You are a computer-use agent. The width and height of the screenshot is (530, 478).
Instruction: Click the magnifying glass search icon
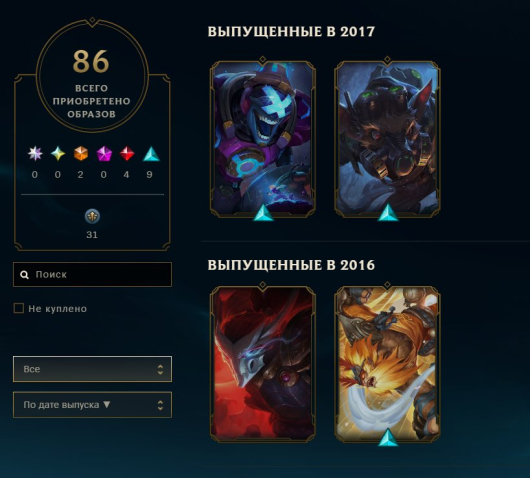[24, 274]
